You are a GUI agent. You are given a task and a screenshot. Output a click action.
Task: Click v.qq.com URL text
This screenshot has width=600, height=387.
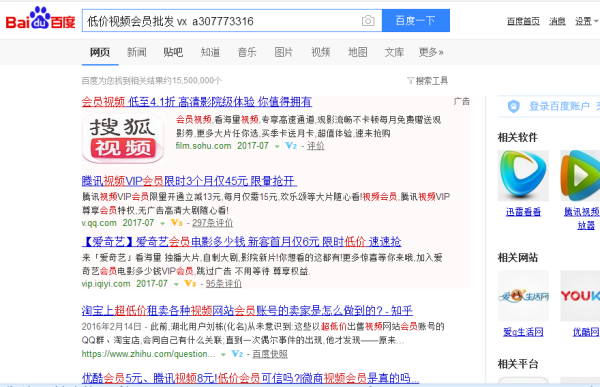click(99, 223)
